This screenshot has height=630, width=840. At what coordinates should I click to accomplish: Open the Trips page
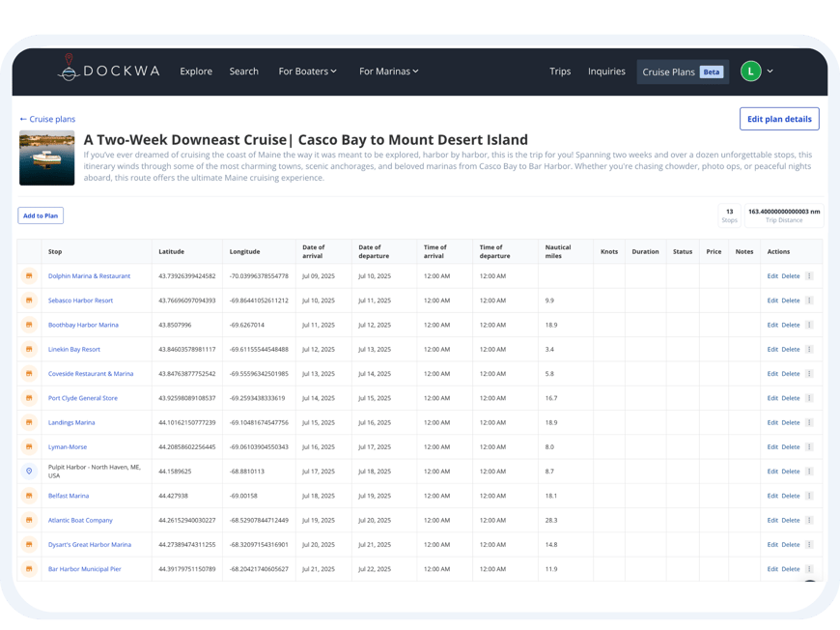tap(560, 72)
